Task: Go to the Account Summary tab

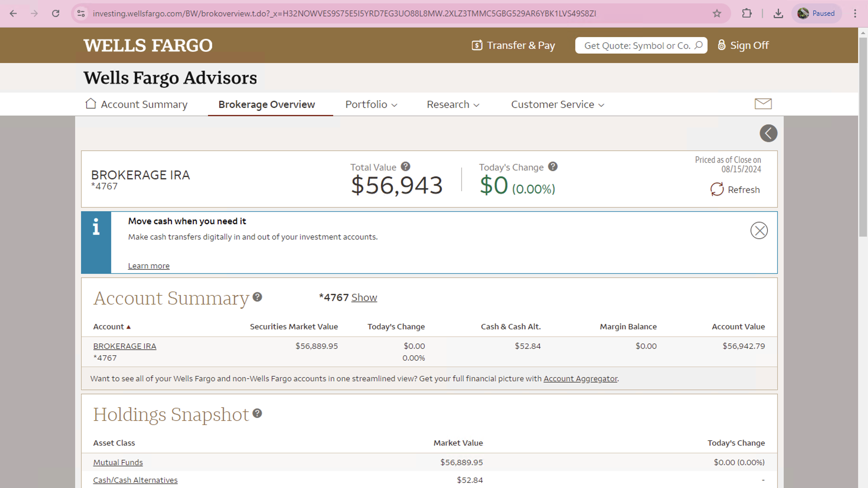Action: click(136, 105)
